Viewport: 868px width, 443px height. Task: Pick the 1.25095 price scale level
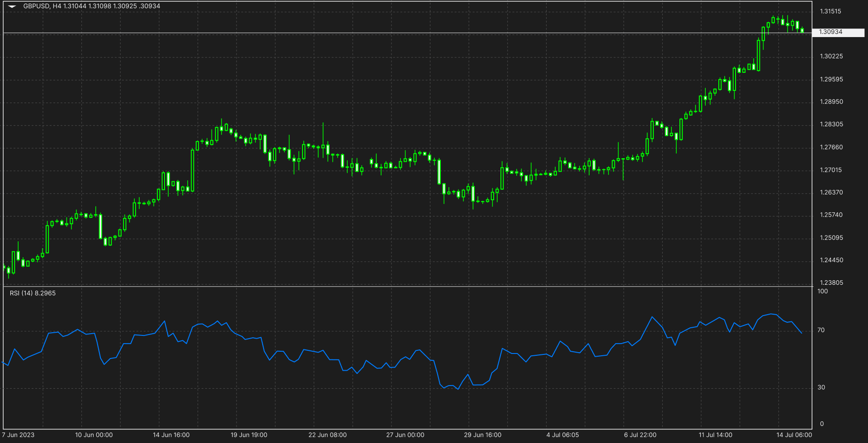click(831, 237)
